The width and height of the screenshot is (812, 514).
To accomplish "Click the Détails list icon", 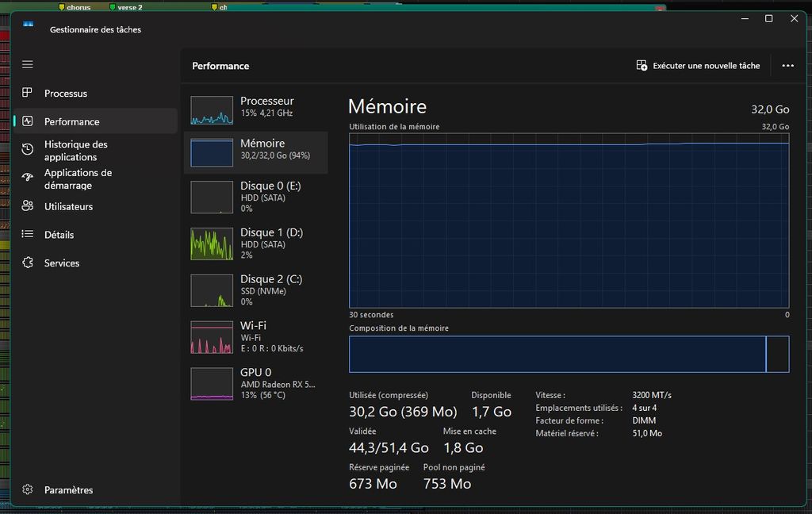I will (x=28, y=234).
